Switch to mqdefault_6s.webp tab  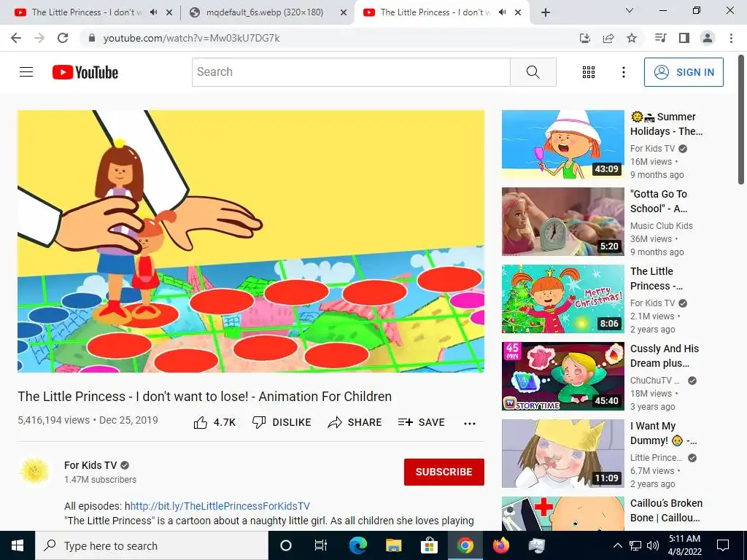(x=264, y=12)
